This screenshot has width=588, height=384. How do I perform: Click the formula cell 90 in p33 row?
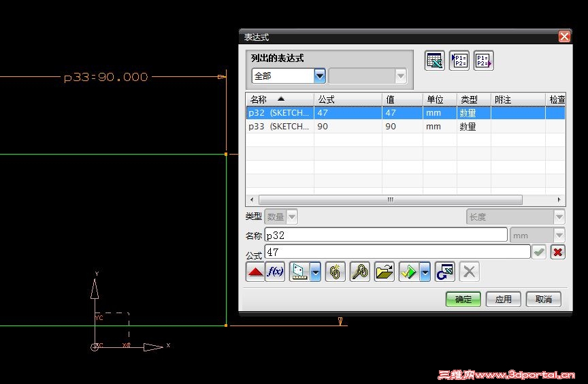[348, 127]
